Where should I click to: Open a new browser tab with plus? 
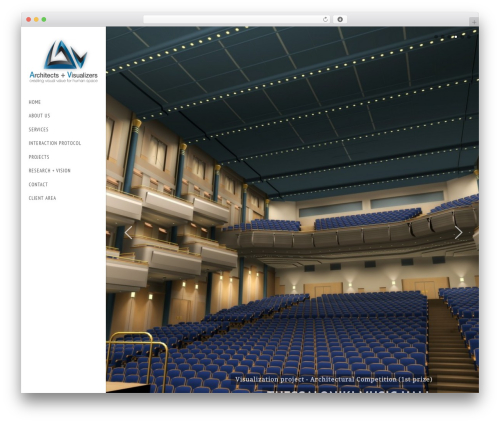(474, 22)
